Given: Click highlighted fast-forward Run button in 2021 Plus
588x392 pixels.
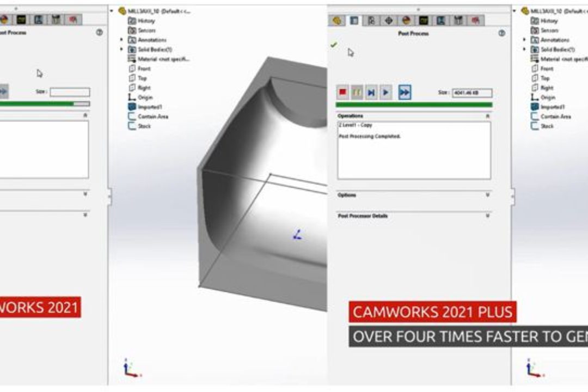Looking at the screenshot, I should 404,92.
